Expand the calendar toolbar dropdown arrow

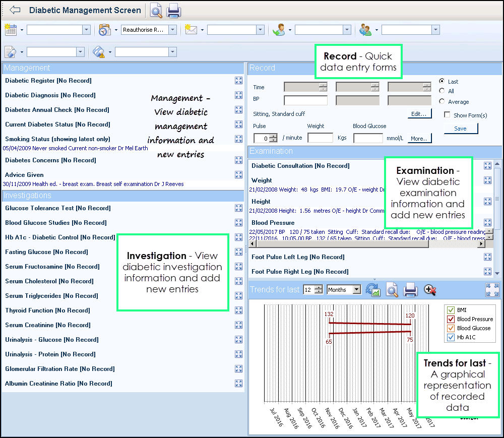coord(22,30)
